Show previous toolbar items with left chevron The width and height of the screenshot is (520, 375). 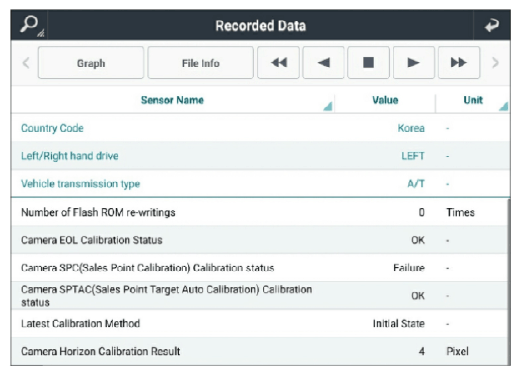pos(26,63)
